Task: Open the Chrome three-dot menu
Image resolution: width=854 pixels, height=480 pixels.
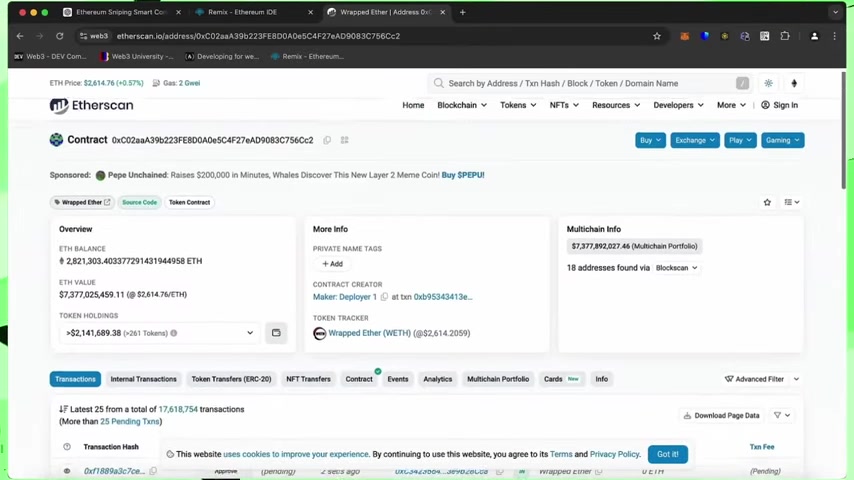Action: click(x=834, y=36)
